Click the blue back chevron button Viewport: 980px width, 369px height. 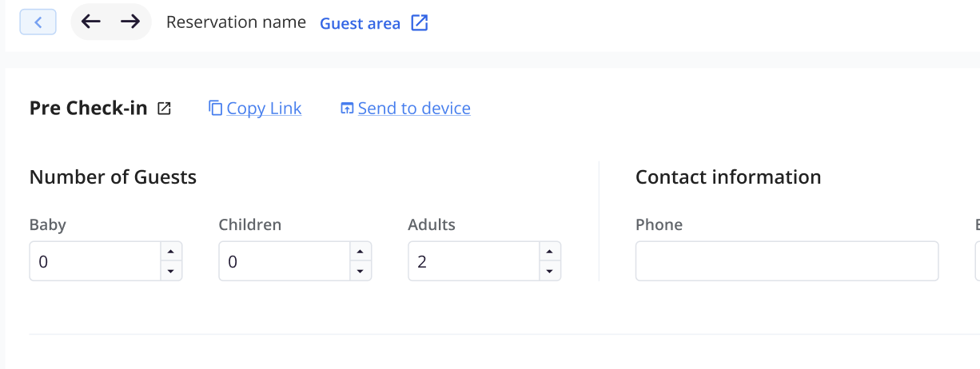38,22
